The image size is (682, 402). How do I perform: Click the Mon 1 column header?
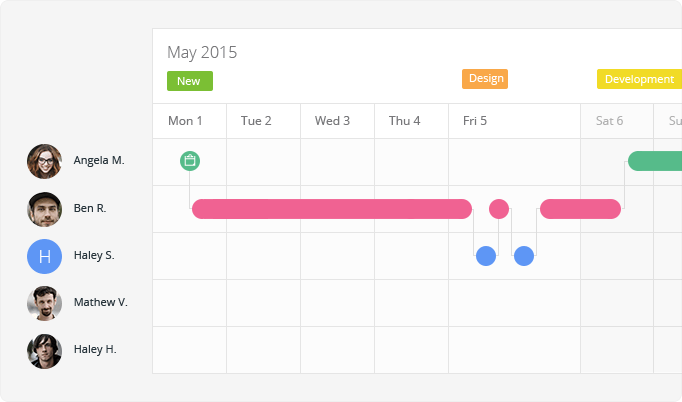pos(185,121)
